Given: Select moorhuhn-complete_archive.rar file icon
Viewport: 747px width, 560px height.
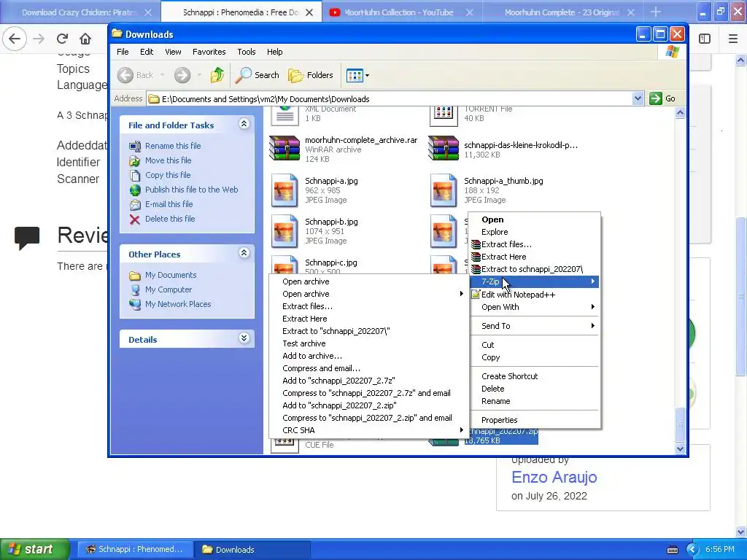Looking at the screenshot, I should coord(285,147).
